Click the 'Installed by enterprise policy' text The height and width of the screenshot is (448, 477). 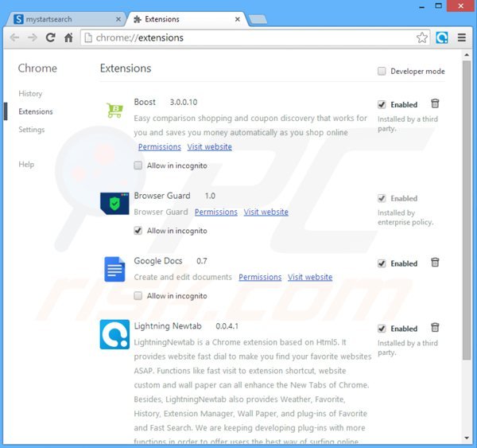pyautogui.click(x=405, y=217)
